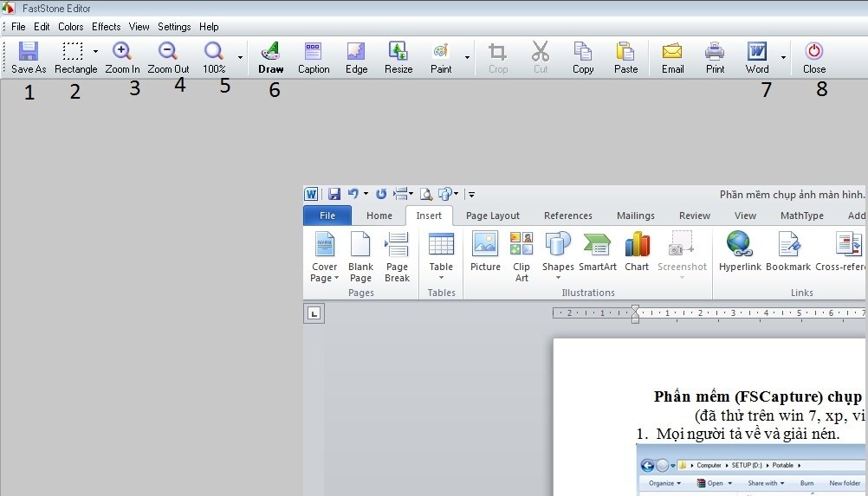868x496 pixels.
Task: Click Word's Undo arrow icon
Action: pyautogui.click(x=353, y=194)
